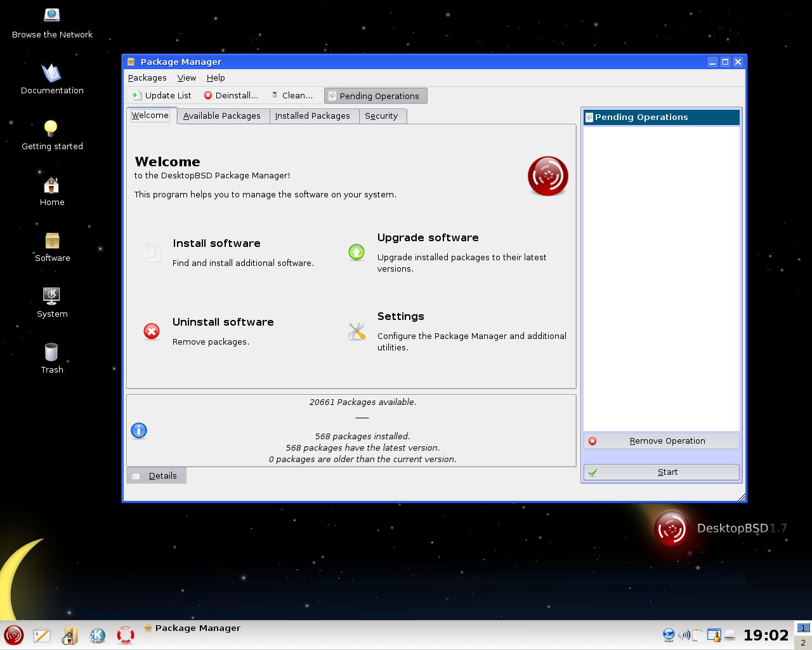Viewport: 812px width, 650px height.
Task: Click '568 packages installed.' text
Action: click(363, 437)
